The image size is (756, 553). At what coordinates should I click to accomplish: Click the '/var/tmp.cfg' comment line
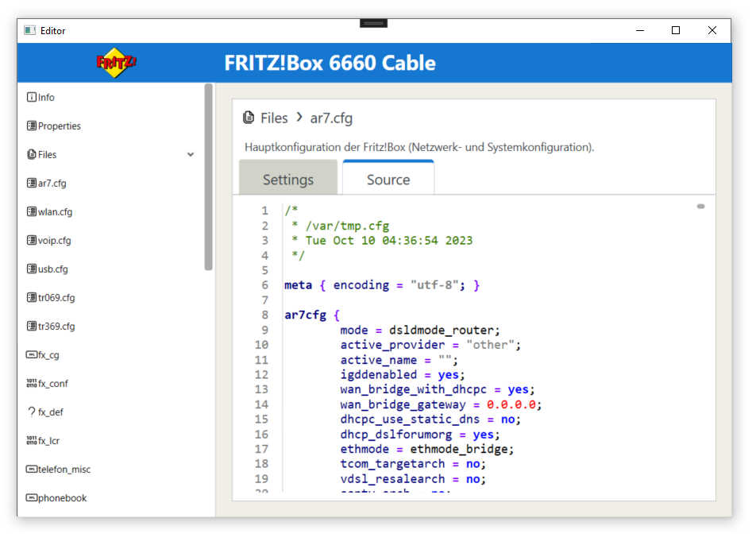point(341,226)
